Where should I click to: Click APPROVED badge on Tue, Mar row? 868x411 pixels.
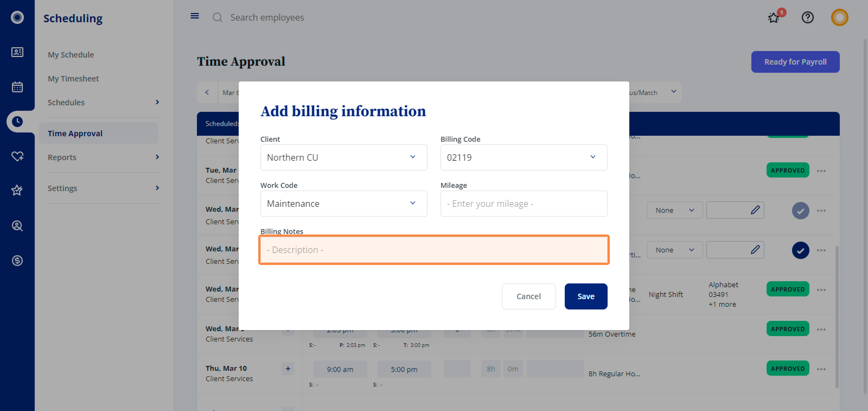click(787, 170)
